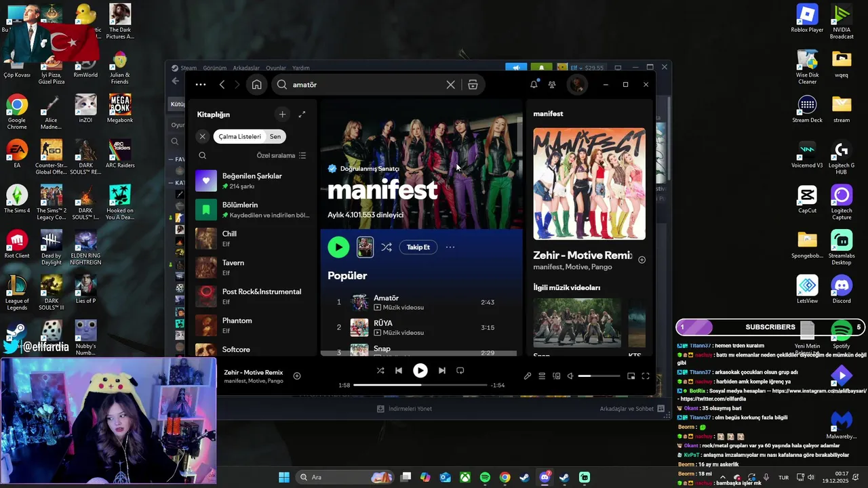Skip to next track
Screen dimensions: 868x488
[x=441, y=371]
